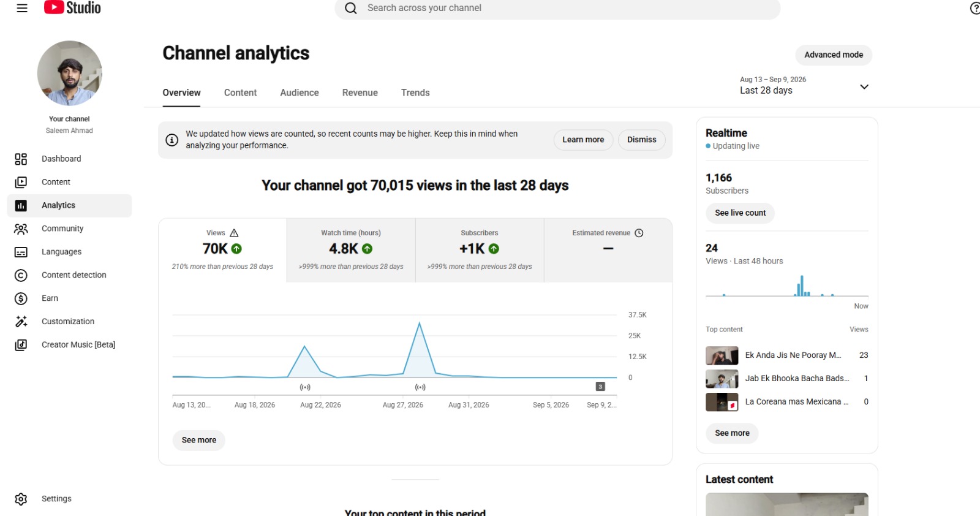Select the Watch time (hours) metric card
This screenshot has width=980, height=516.
click(351, 250)
